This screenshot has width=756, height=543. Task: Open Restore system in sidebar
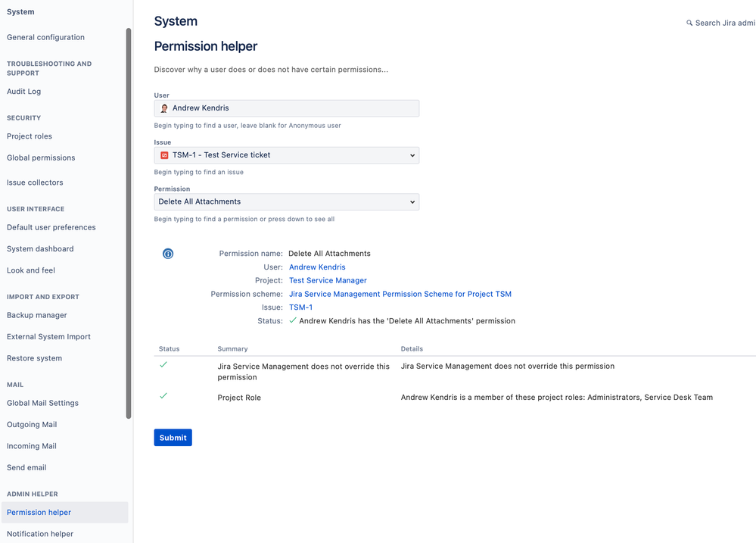[34, 358]
